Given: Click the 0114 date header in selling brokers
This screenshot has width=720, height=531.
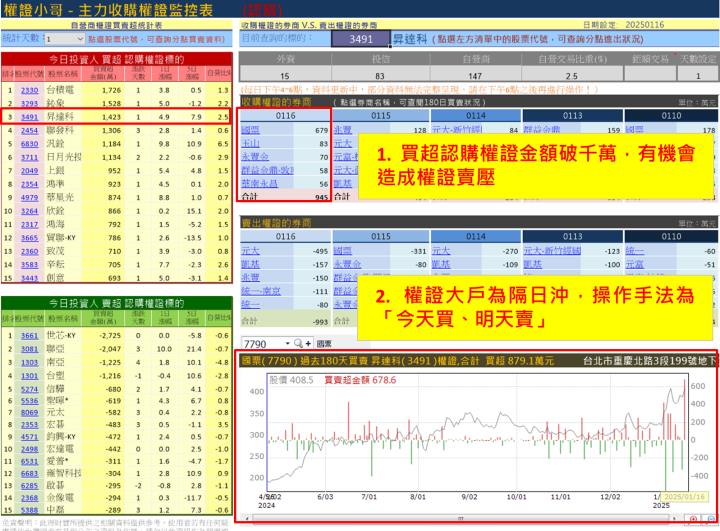Looking at the screenshot, I should point(476,236).
